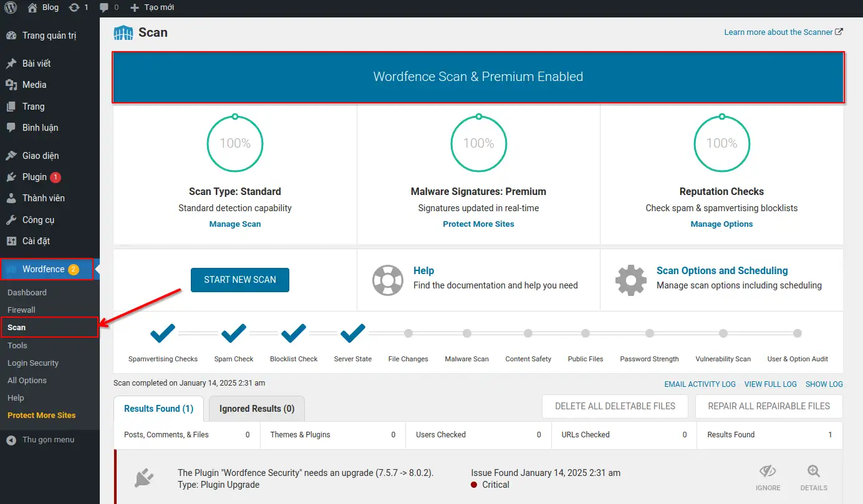Open Firewall in Wordfence submenu
Screen dimensions: 863x504
tap(21, 310)
